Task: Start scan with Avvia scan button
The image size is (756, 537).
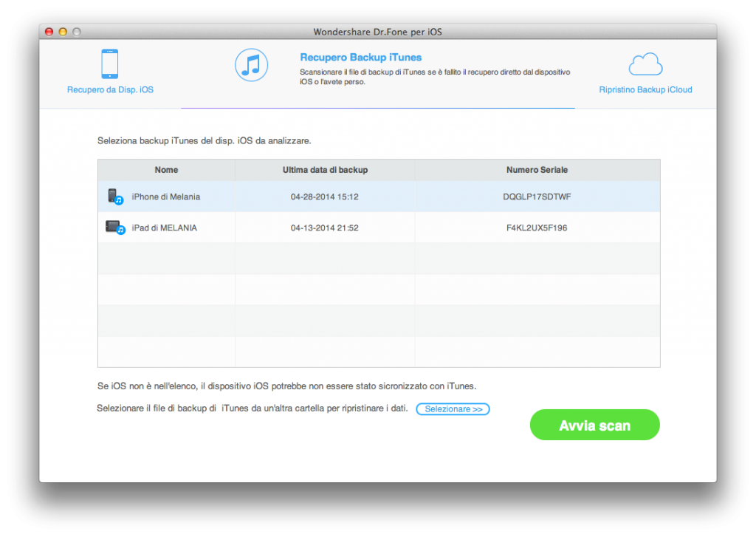Action: pos(594,425)
